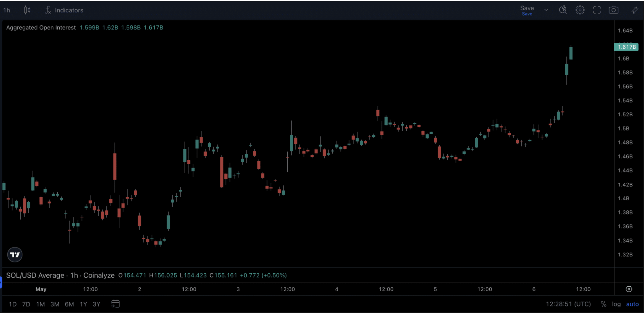Click the drawing pencil icon at top right
Viewport: 644px width, 313px height.
point(635,10)
